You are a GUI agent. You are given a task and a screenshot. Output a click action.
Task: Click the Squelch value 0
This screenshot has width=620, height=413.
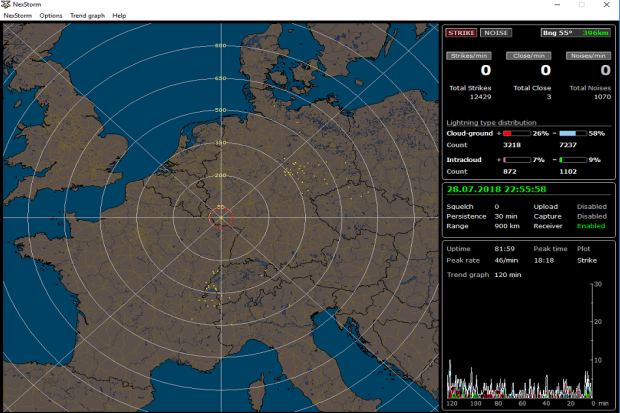(497, 207)
